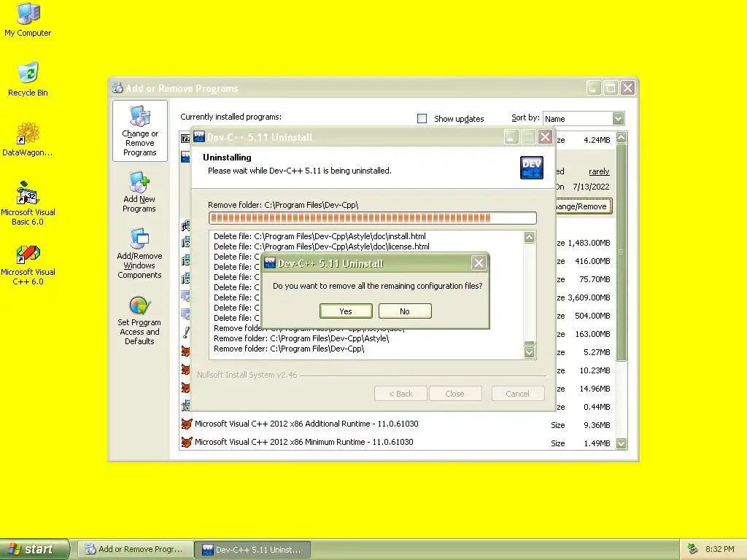The height and width of the screenshot is (560, 747).
Task: Open Add New Programs in sidebar
Action: point(139,192)
